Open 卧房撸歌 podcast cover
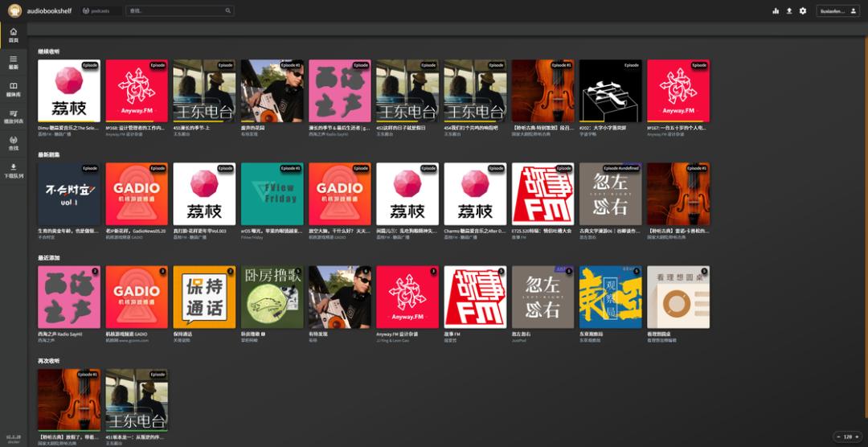Viewport: 868px width, 447px height. [x=272, y=297]
